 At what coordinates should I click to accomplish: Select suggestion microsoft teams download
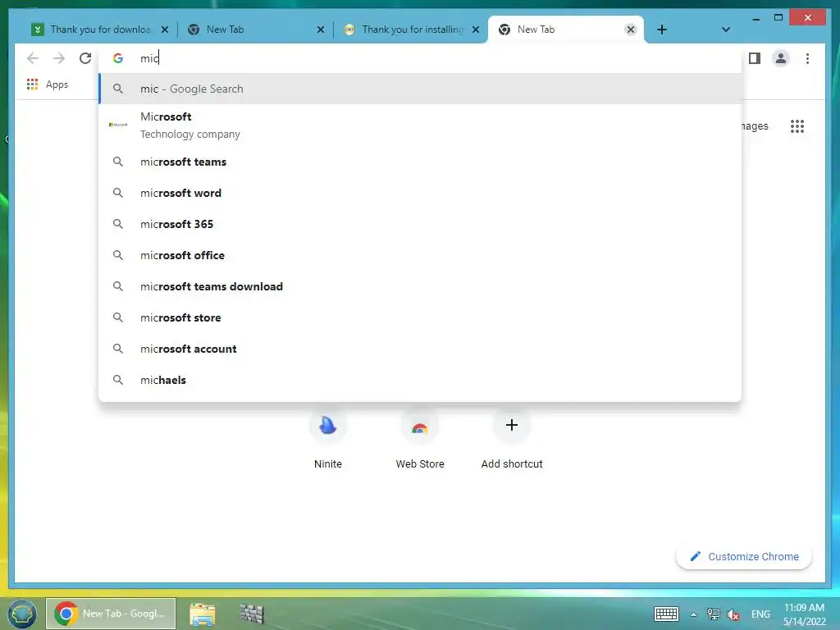[420, 286]
